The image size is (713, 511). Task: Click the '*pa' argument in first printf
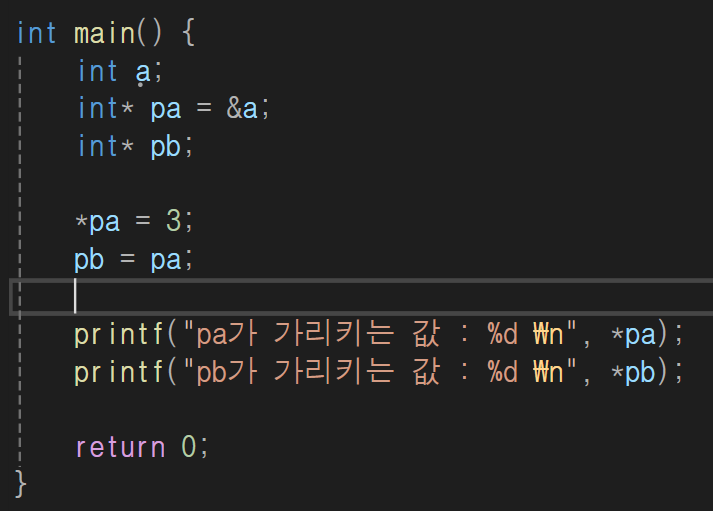[633, 335]
